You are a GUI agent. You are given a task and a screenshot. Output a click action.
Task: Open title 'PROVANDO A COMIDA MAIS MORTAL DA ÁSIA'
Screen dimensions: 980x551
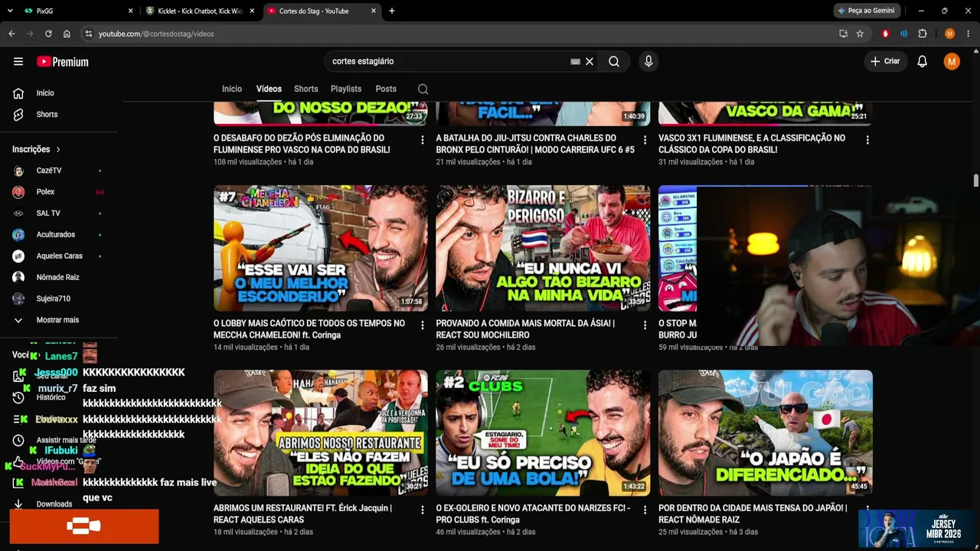coord(525,329)
